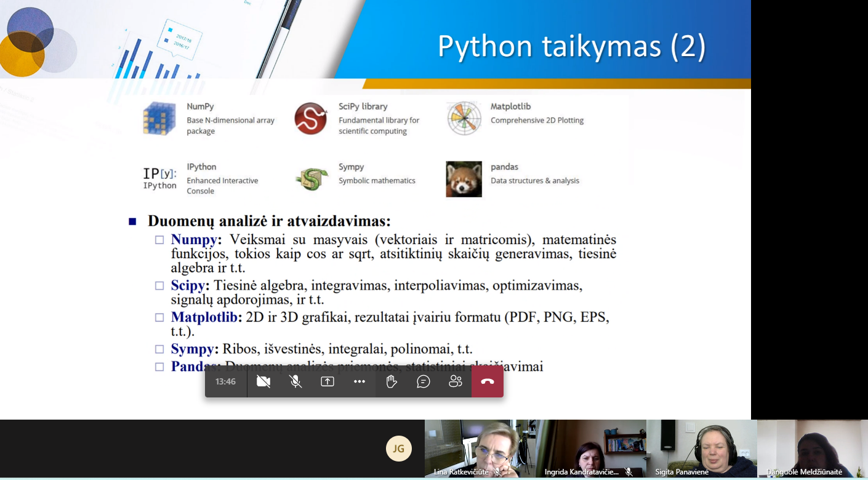Click the text Symbolic mathematics
The height and width of the screenshot is (480, 868).
point(377,181)
